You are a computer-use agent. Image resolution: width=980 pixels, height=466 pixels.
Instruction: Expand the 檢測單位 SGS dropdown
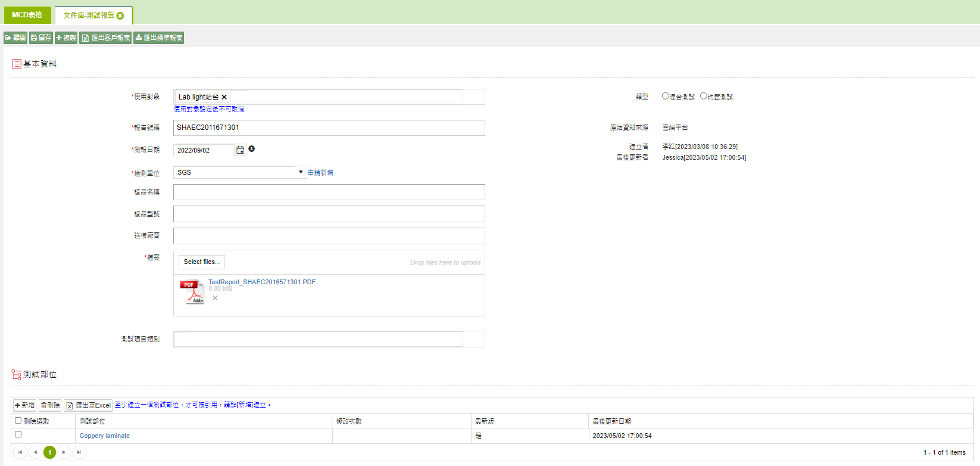click(x=301, y=172)
